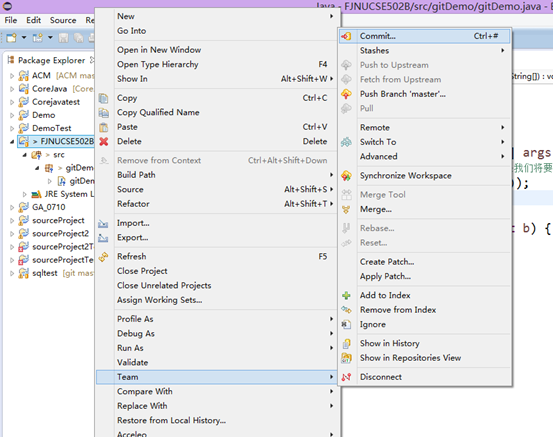
Task: Open the Advanced submenu
Action: click(x=425, y=157)
